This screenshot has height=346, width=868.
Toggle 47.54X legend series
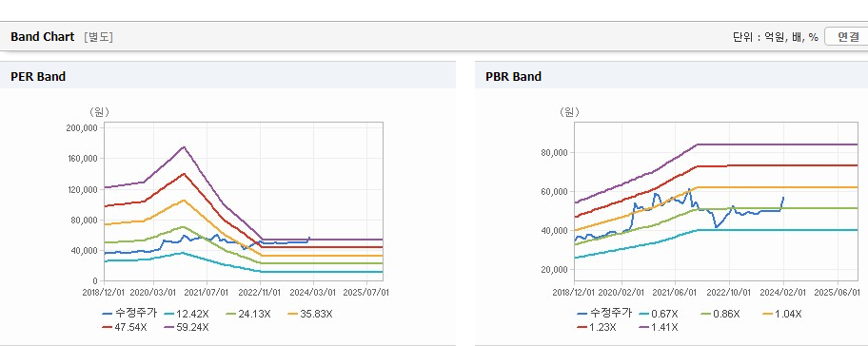125,327
